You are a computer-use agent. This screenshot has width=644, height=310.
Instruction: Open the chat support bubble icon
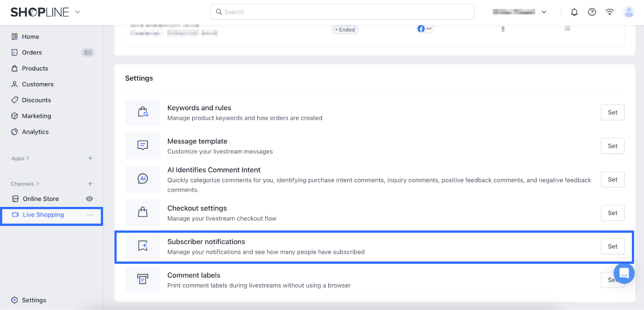pos(624,273)
